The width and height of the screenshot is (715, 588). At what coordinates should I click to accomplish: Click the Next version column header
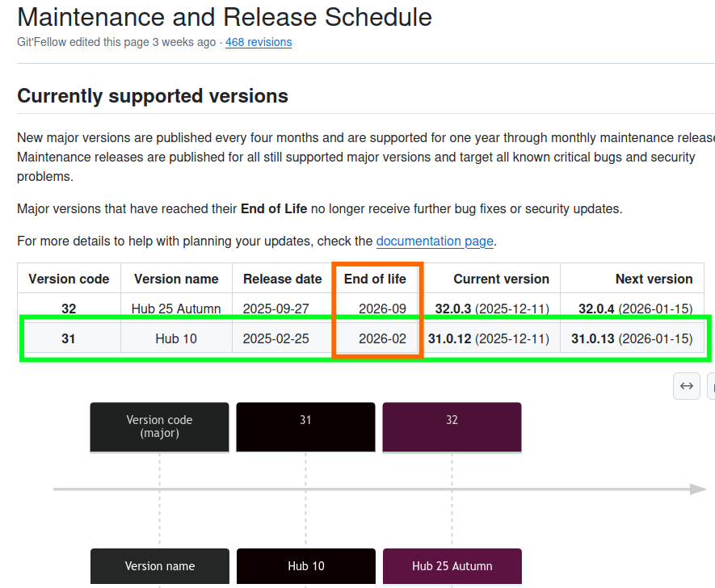coord(654,279)
